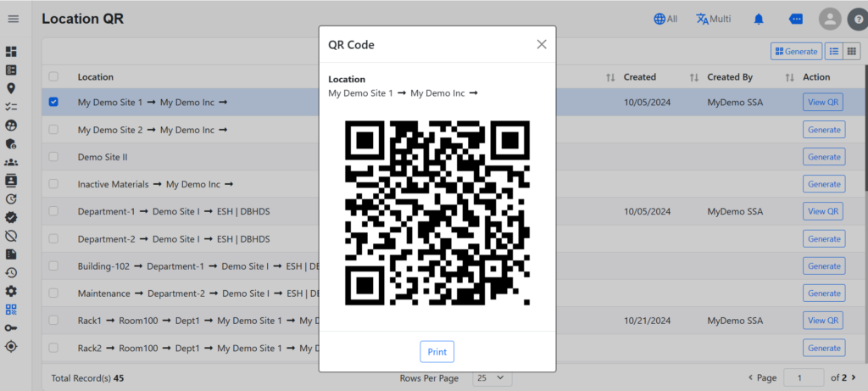The width and height of the screenshot is (868, 391).
Task: Click the verified check badge sidebar icon
Action: [11, 218]
